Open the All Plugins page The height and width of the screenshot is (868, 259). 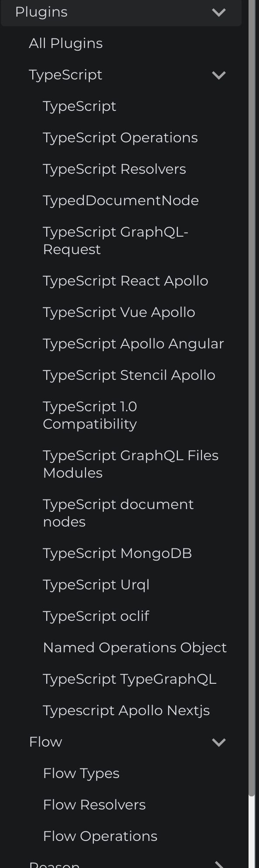click(66, 44)
